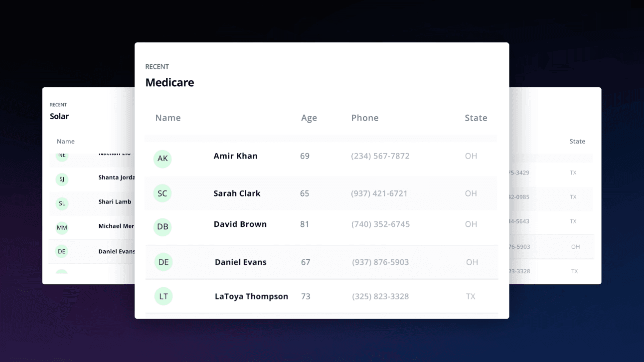Select the Shari Lamb row in Solar
The image size is (644, 362).
pos(115,202)
